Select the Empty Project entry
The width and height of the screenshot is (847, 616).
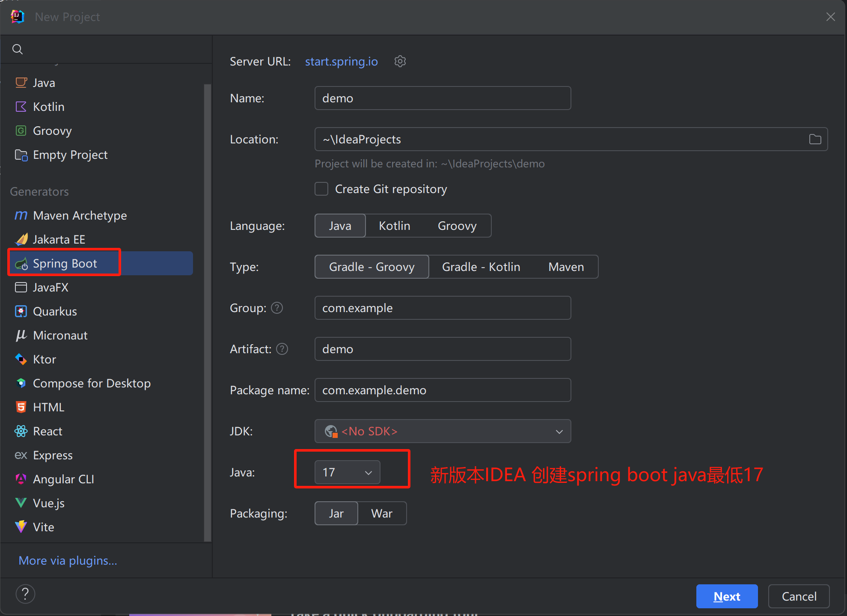pyautogui.click(x=70, y=155)
